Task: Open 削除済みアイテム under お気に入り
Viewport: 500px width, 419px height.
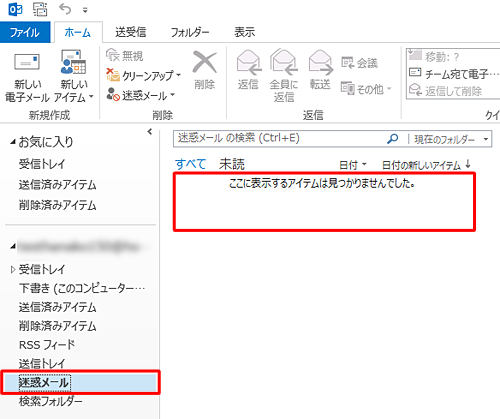Action: tap(58, 205)
